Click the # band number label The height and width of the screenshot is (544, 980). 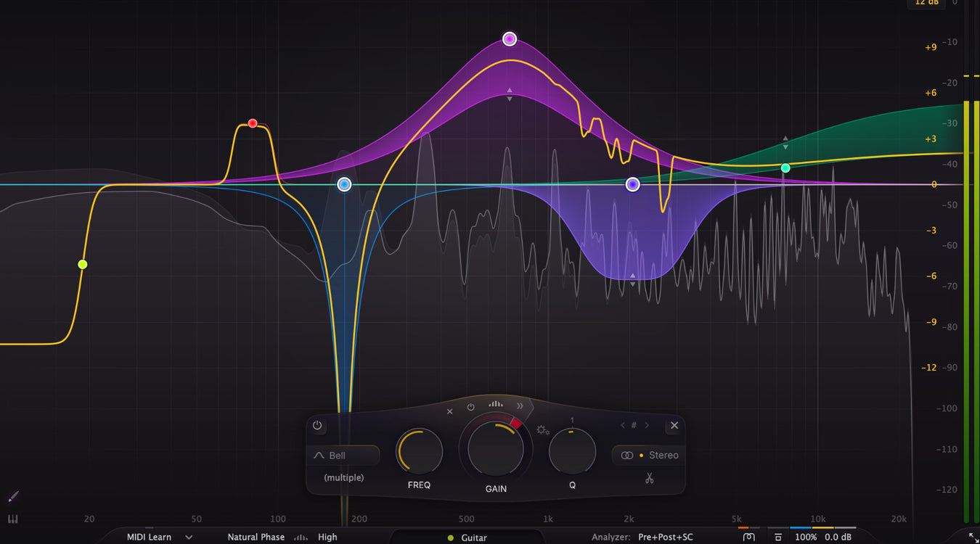coord(634,426)
